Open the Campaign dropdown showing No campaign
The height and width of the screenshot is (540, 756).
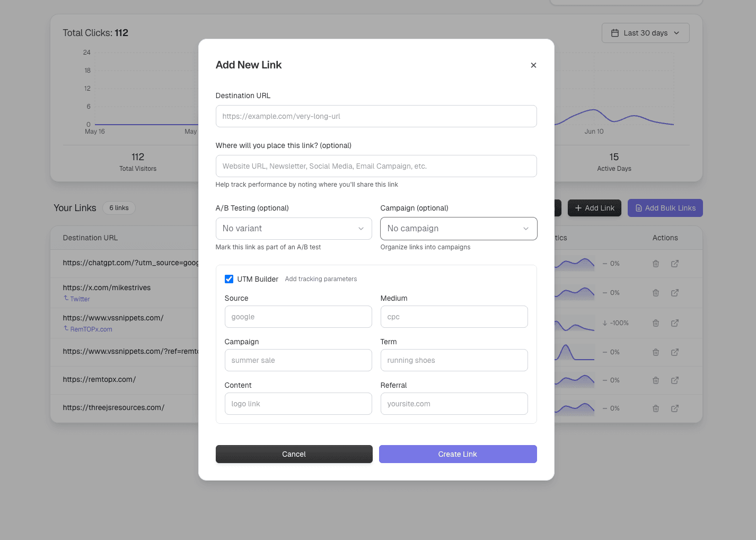click(458, 228)
